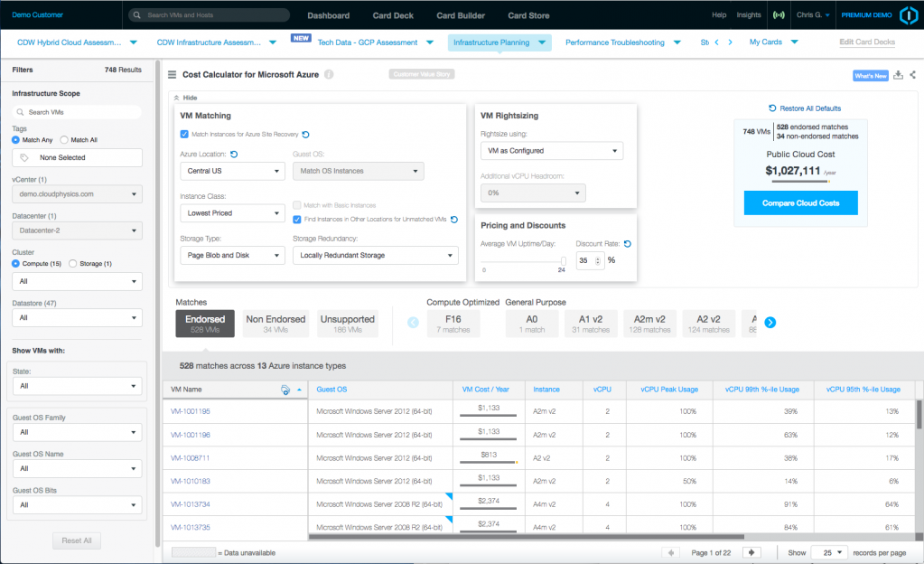This screenshot has width=924, height=564.
Task: Select the Match All tags radio button
Action: pos(64,140)
